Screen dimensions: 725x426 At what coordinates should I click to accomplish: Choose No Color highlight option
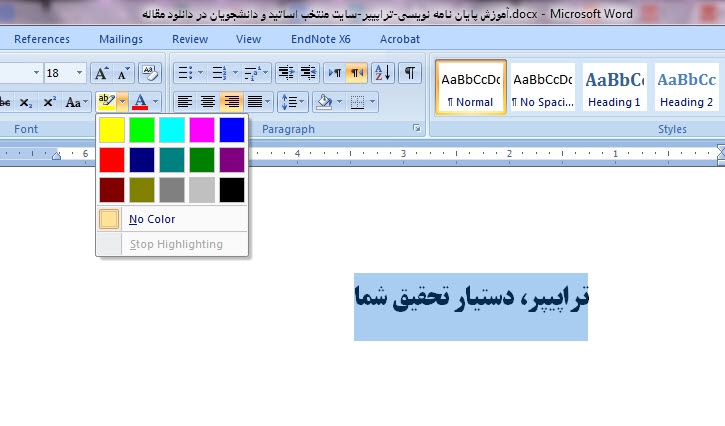pyautogui.click(x=152, y=219)
